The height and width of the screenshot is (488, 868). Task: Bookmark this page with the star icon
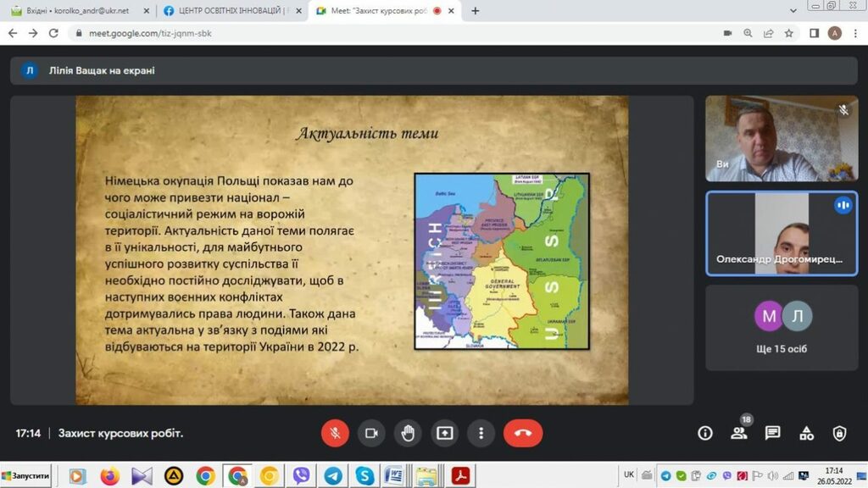[788, 33]
